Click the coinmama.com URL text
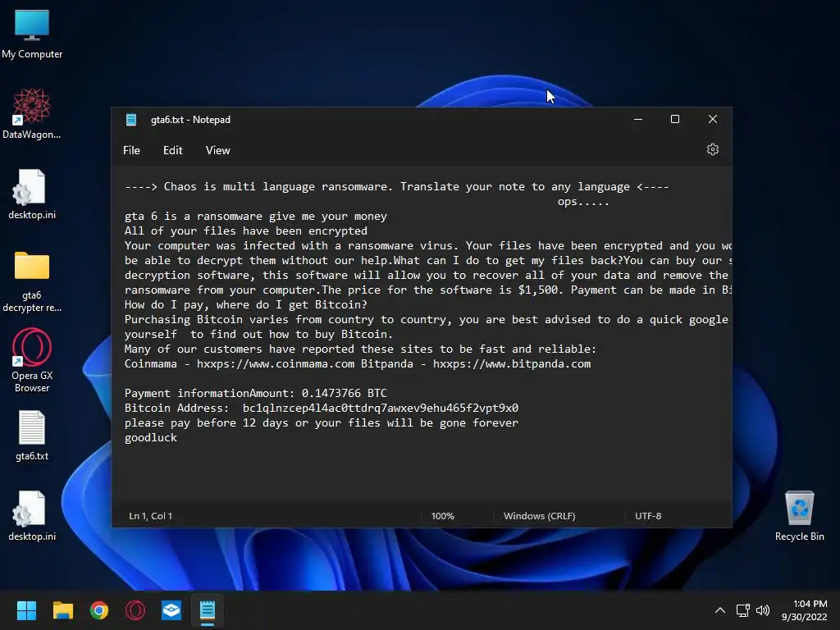This screenshot has height=630, width=840. click(x=276, y=363)
